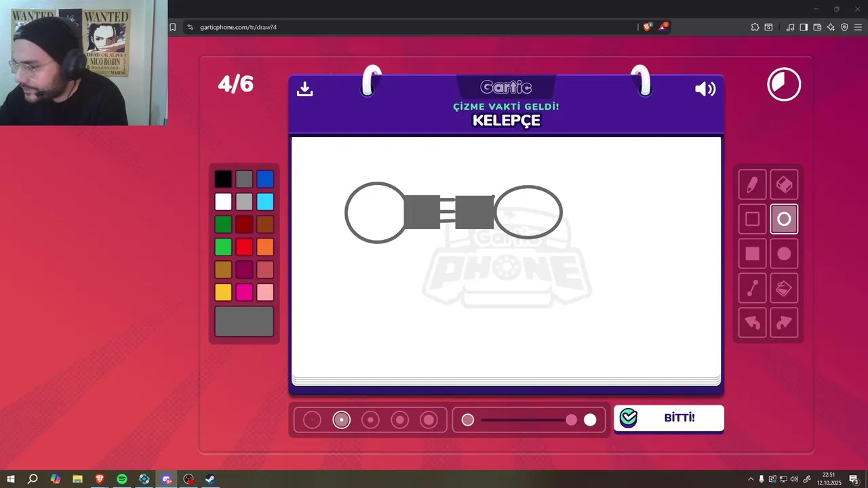Select the eraser tool
868x488 pixels.
pos(784,184)
